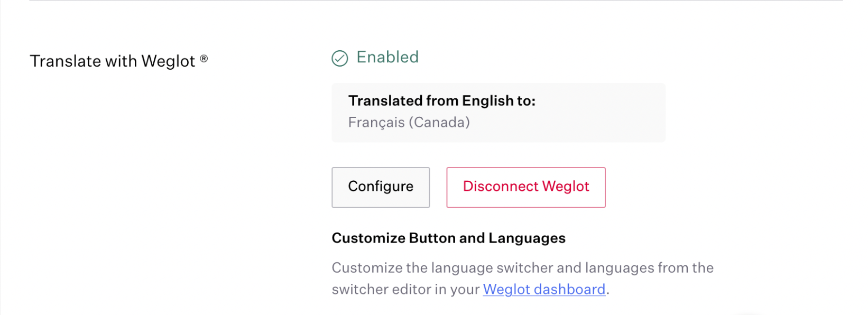
Task: Open Configure to change translation settings
Action: [x=381, y=187]
